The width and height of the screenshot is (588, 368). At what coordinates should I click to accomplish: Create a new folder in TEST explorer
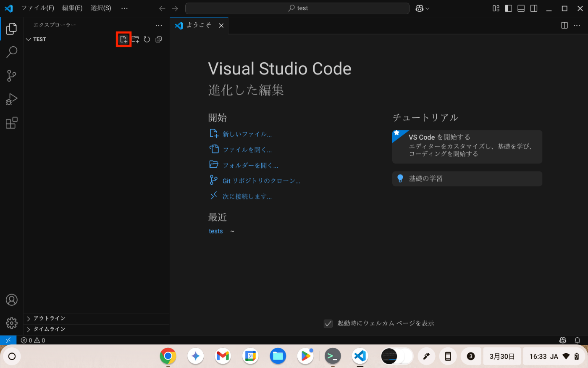[135, 39]
